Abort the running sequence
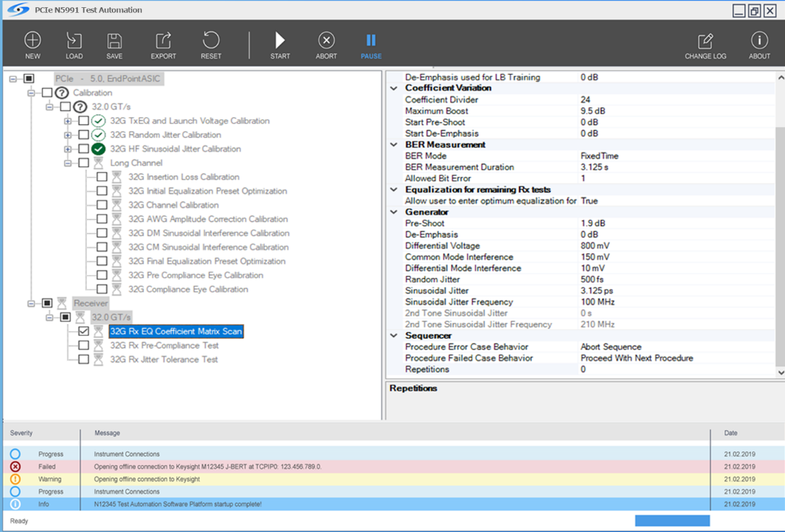The width and height of the screenshot is (785, 532). (326, 45)
